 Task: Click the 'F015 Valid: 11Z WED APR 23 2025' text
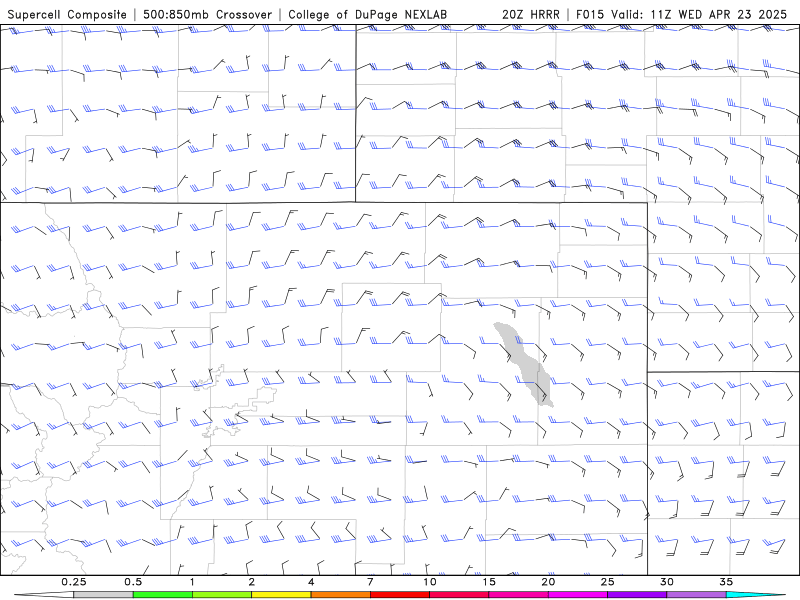(x=682, y=14)
